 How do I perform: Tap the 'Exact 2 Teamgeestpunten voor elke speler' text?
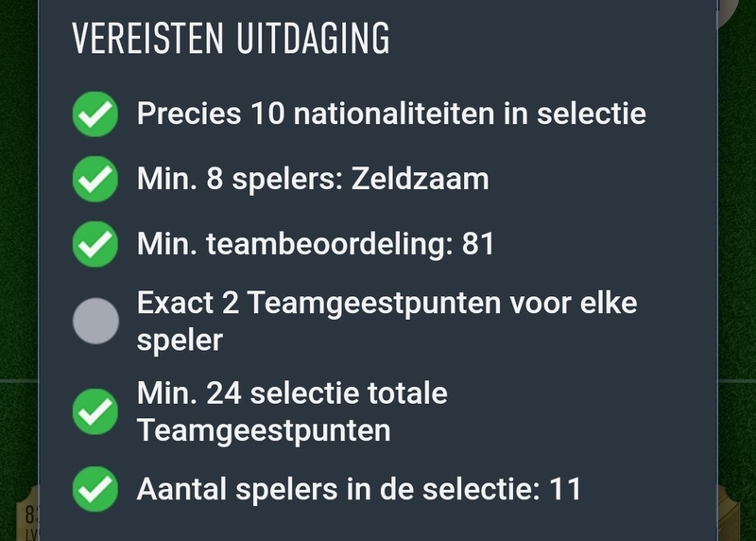387,322
